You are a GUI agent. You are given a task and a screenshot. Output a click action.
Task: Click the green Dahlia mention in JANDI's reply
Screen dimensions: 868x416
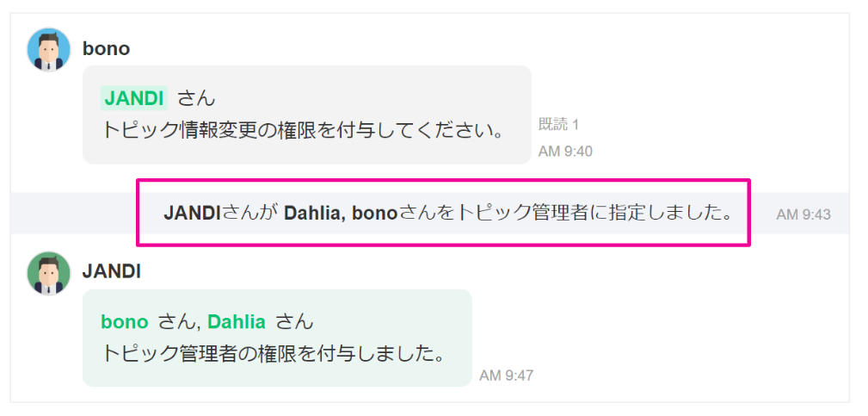[x=237, y=322]
